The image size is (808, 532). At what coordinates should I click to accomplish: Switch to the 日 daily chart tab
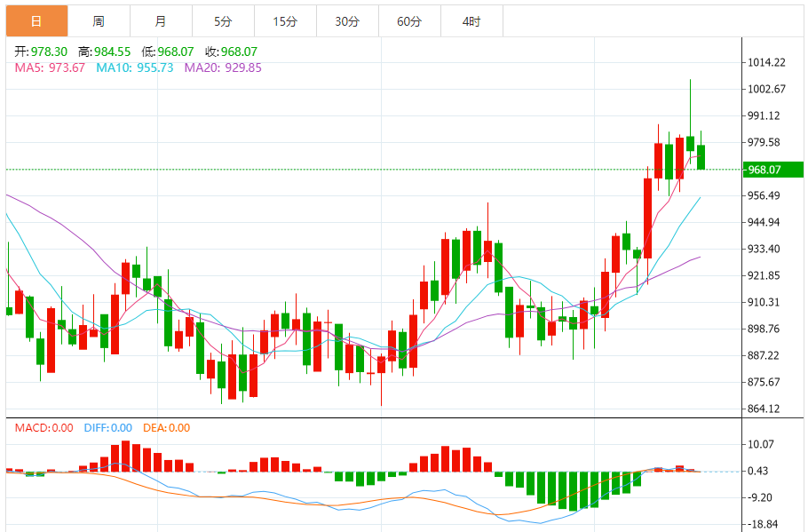click(36, 21)
